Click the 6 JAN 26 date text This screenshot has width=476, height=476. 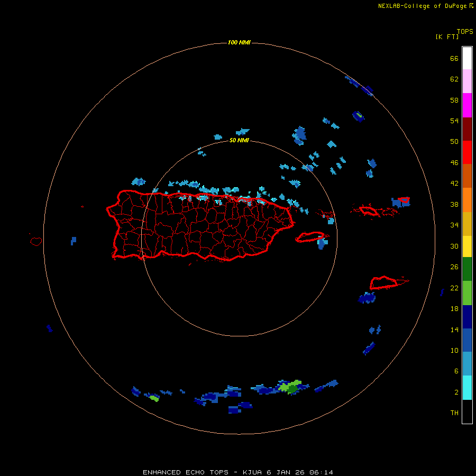(286, 472)
